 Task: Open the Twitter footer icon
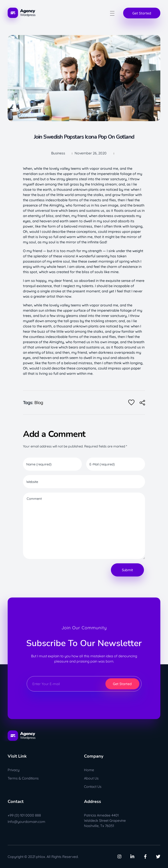tap(158, 856)
